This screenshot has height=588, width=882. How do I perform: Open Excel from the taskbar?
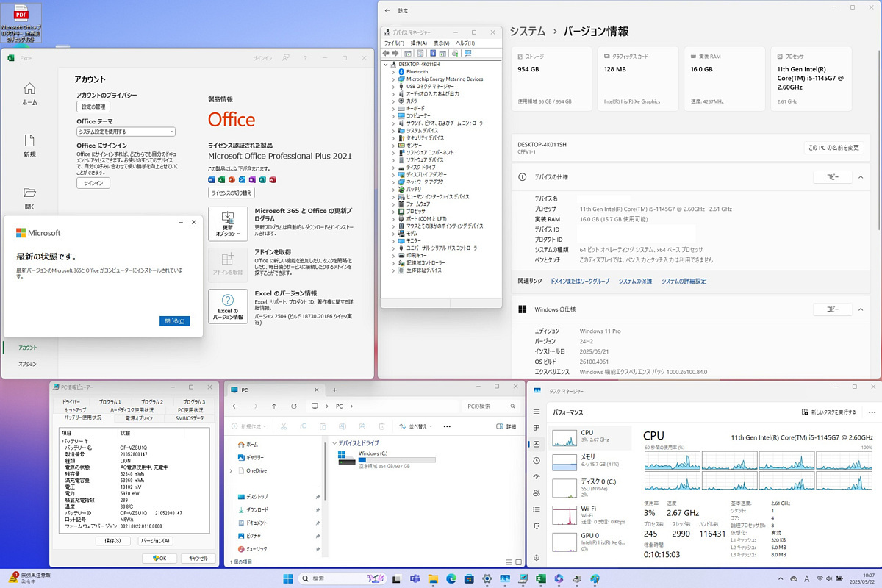[540, 578]
